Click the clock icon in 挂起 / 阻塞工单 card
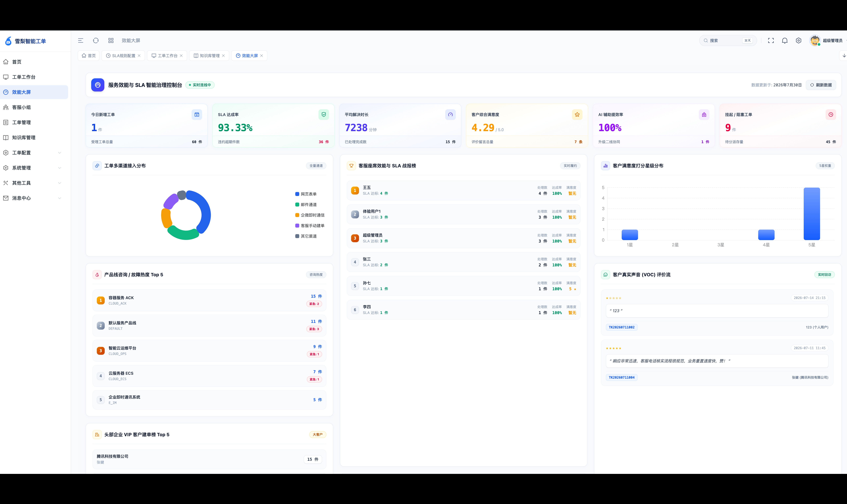Image resolution: width=847 pixels, height=504 pixels. pos(831,115)
